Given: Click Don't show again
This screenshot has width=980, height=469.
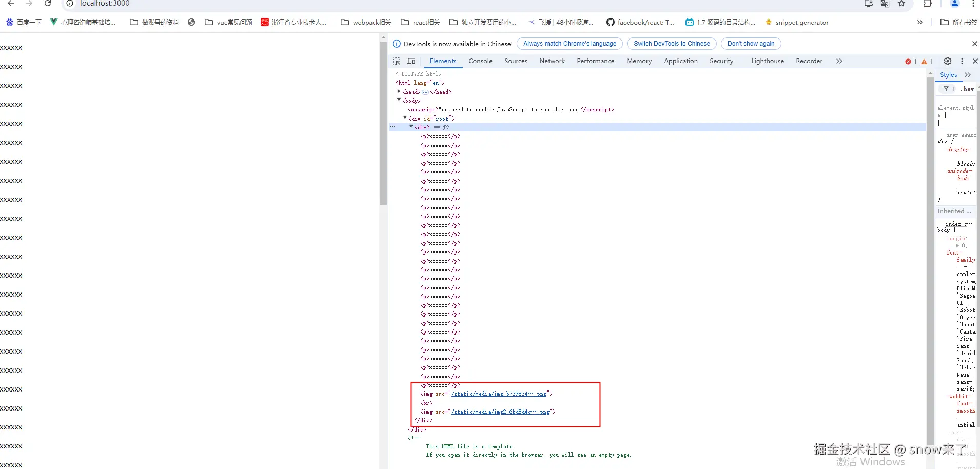Looking at the screenshot, I should coord(751,44).
